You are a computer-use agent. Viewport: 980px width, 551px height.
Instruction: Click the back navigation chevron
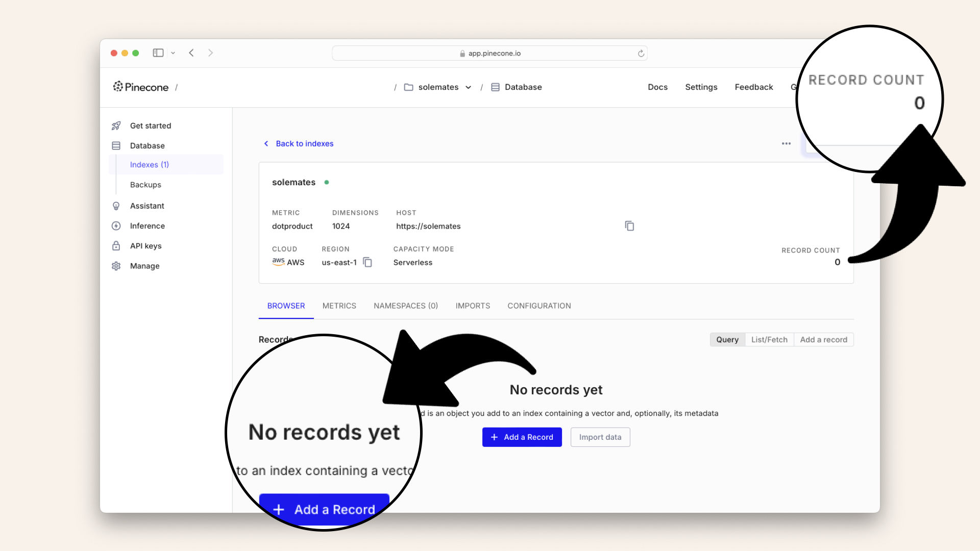click(191, 53)
